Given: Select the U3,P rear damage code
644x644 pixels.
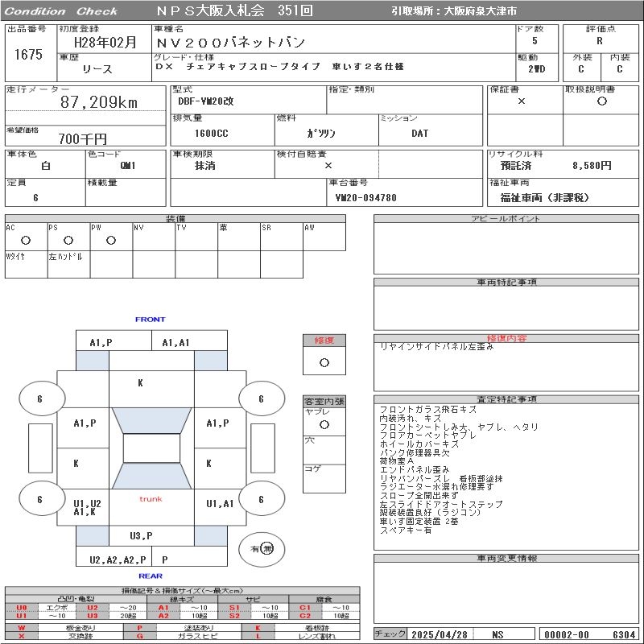Looking at the screenshot, I should [141, 536].
